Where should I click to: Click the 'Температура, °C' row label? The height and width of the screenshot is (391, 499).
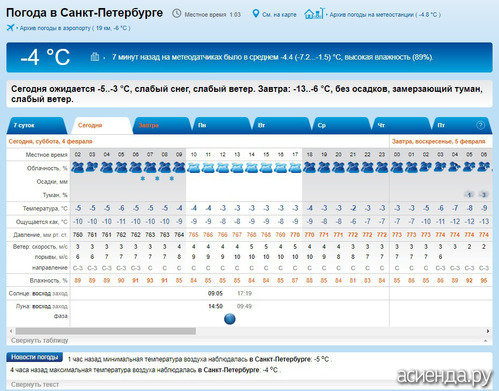pos(45,209)
